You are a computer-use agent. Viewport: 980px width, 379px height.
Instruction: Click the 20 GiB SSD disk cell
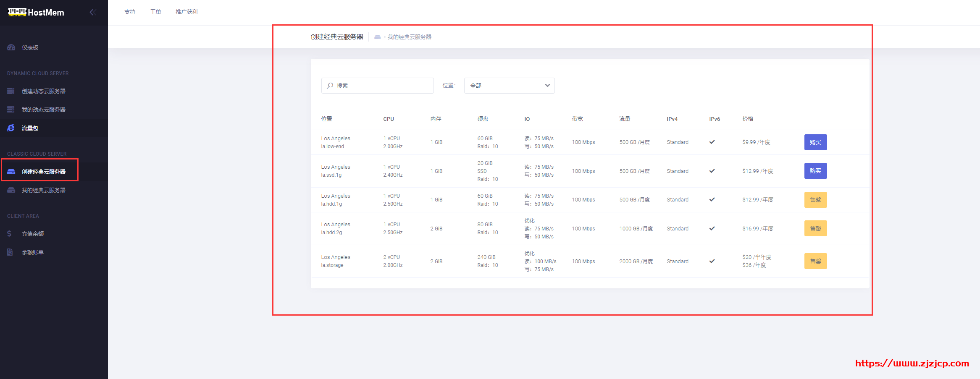coord(488,171)
